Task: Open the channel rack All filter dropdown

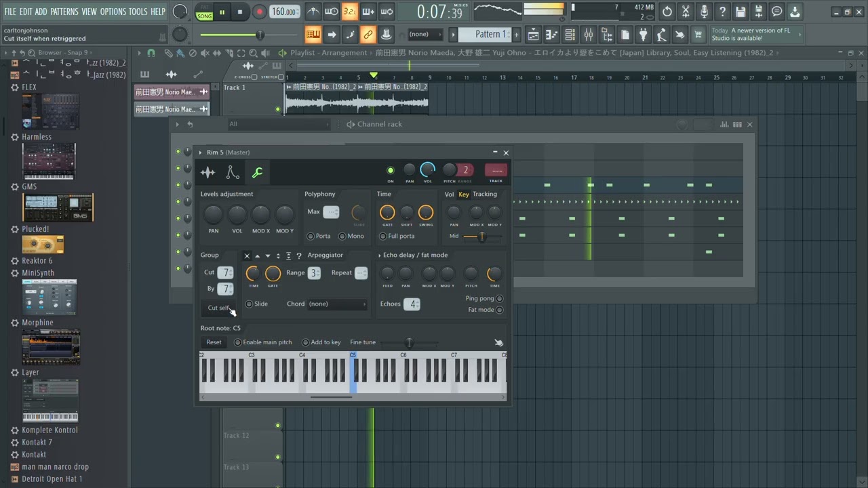Action: point(279,124)
